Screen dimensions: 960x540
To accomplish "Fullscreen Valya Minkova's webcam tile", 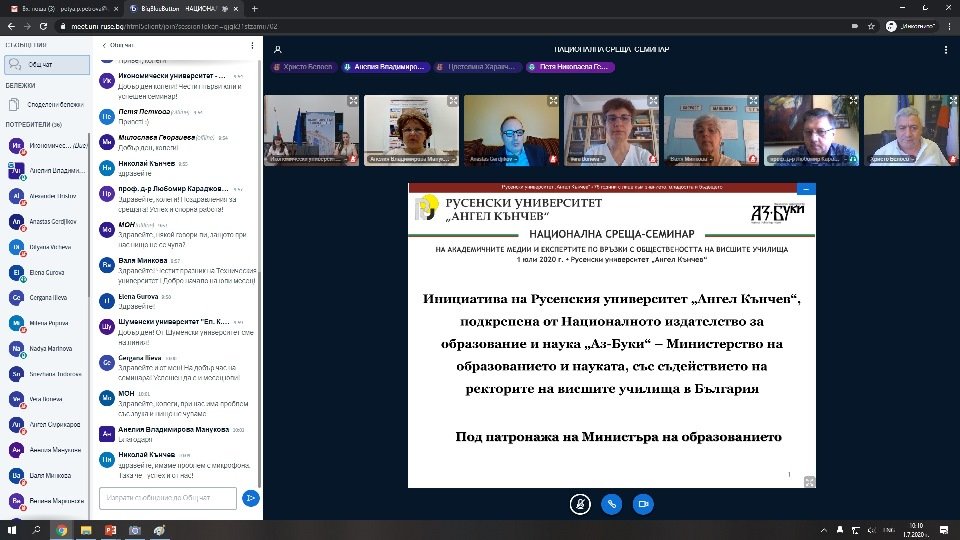I will [x=753, y=101].
